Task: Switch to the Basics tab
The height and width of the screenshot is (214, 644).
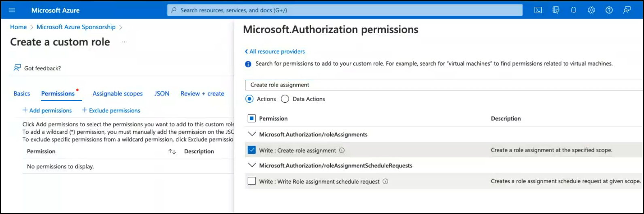Action: pyautogui.click(x=22, y=93)
